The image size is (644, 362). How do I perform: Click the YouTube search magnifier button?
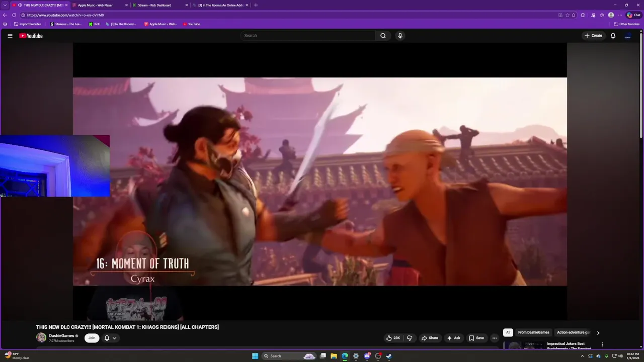point(383,36)
